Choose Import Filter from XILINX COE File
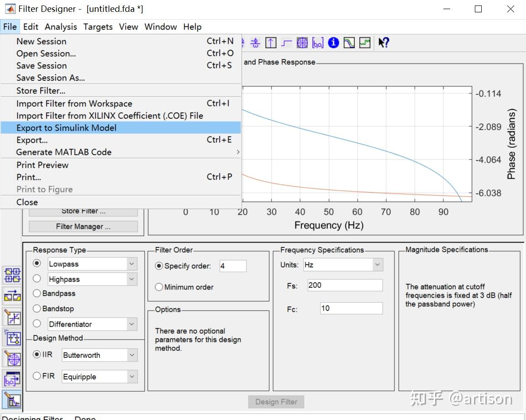Viewport: 526px width, 420px height. (x=121, y=115)
